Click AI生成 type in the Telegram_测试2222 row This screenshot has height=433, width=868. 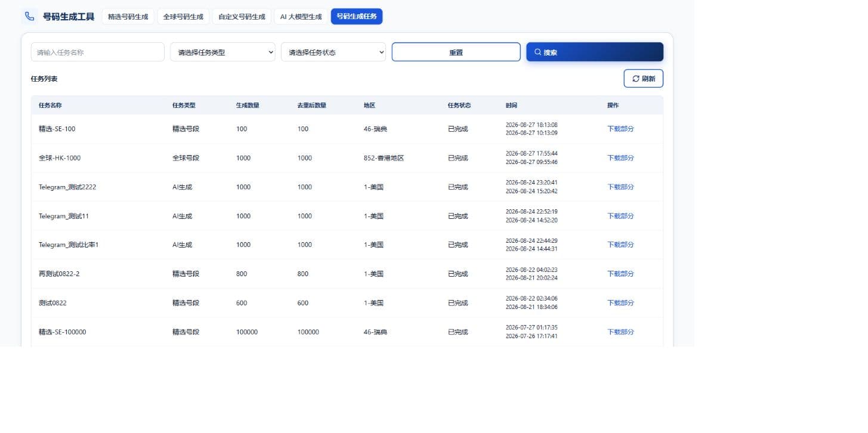pos(183,187)
